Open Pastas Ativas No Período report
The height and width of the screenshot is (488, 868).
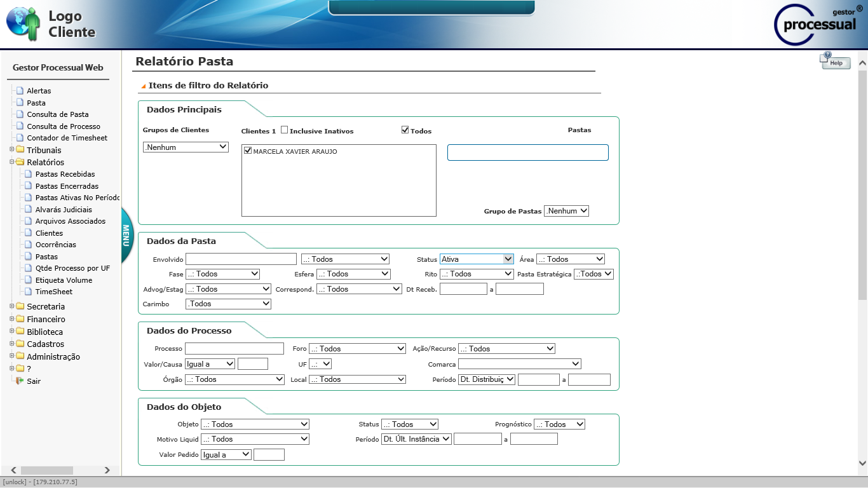[x=78, y=198]
